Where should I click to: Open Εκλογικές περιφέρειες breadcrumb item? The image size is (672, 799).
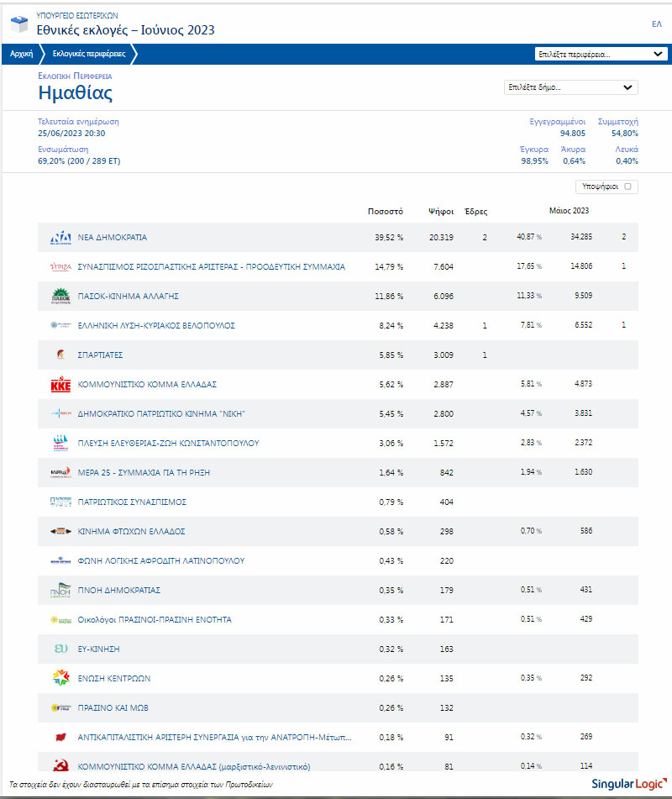coord(89,54)
